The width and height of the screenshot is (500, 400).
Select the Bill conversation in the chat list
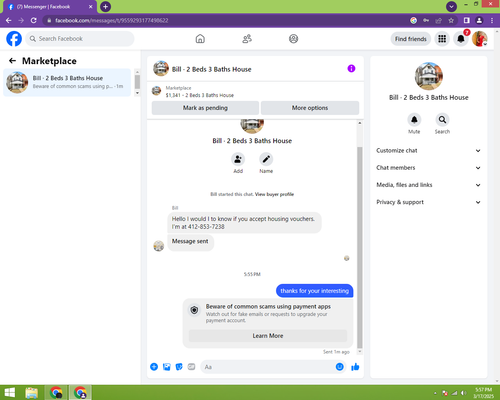67,82
